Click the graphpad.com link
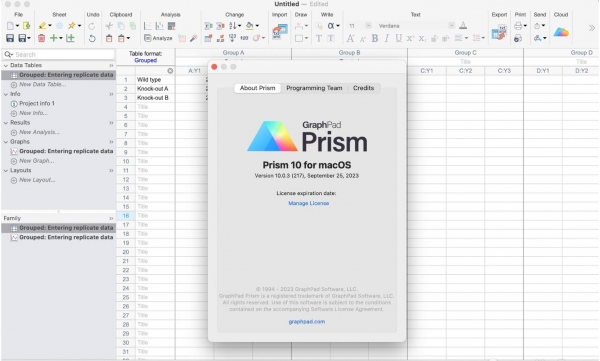This screenshot has height=361, width=600. point(307,322)
